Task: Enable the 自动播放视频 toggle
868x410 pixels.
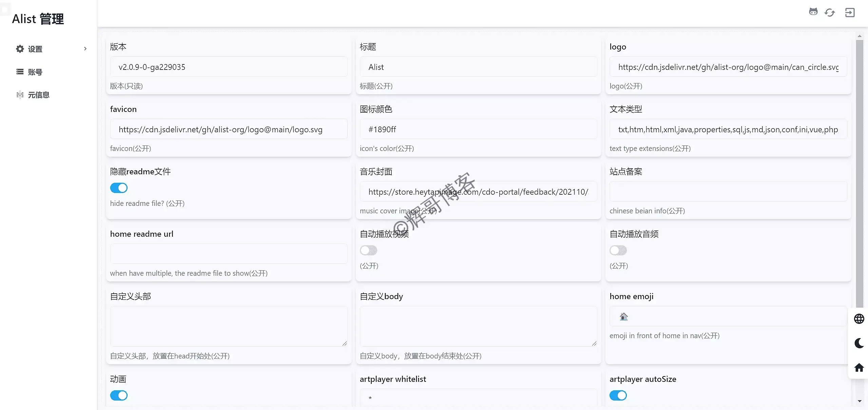Action: [368, 250]
